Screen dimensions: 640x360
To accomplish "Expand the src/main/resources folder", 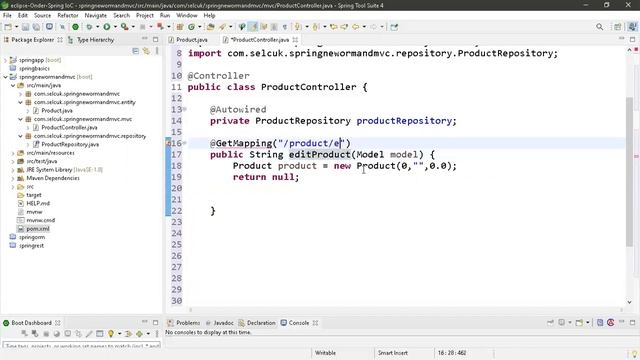I will 13,153.
